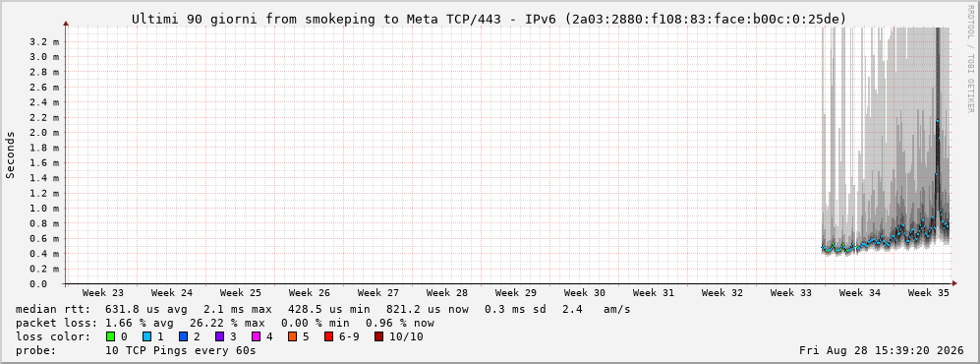Screen dimensions: 980x364
Task: Click the green loss color 0 swatch
Action: pyautogui.click(x=111, y=337)
